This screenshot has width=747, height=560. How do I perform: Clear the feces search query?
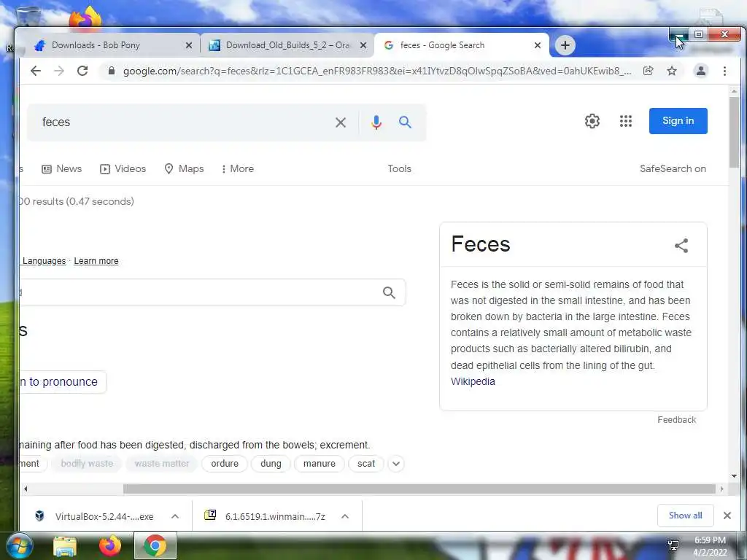tap(341, 122)
